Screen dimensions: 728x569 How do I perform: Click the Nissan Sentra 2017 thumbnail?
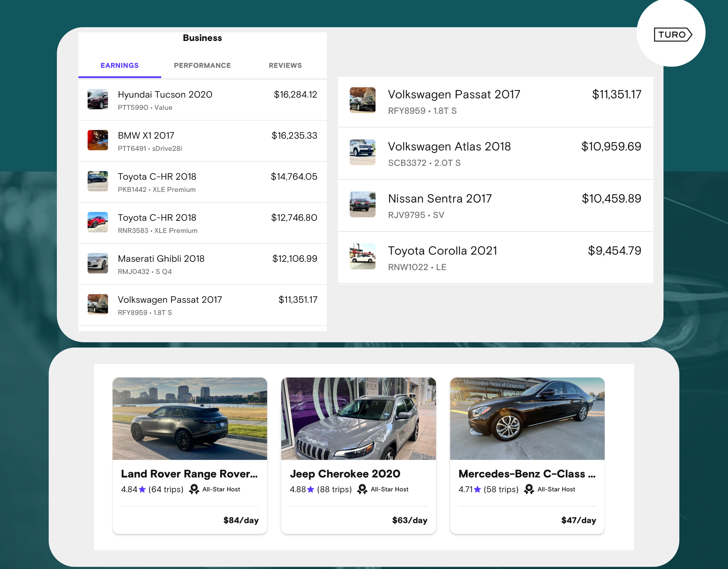[362, 205]
